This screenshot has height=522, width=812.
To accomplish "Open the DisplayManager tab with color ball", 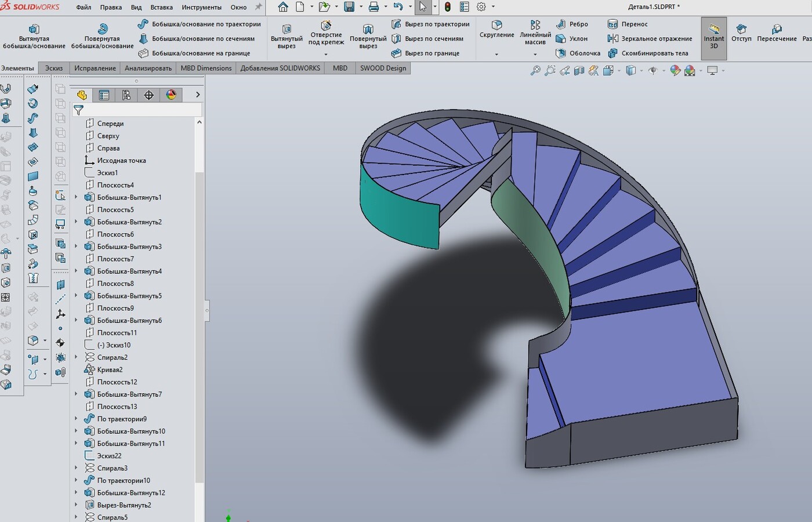I will pos(171,95).
